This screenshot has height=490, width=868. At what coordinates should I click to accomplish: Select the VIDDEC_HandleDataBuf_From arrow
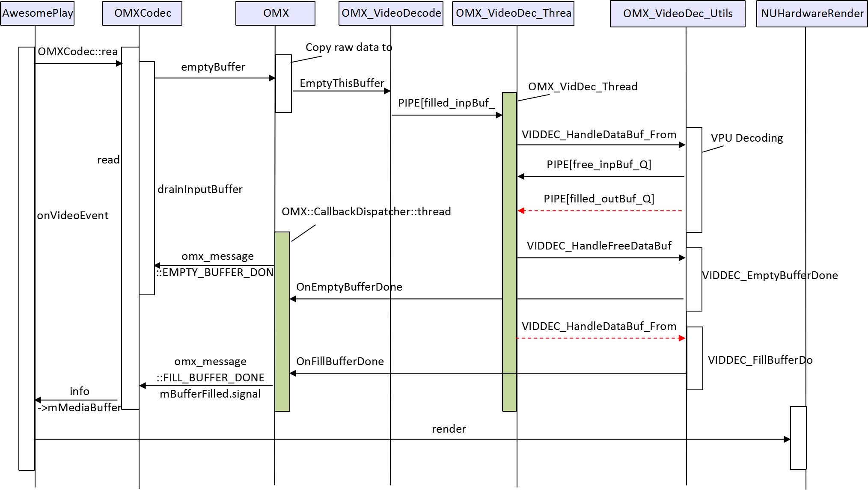click(x=599, y=145)
